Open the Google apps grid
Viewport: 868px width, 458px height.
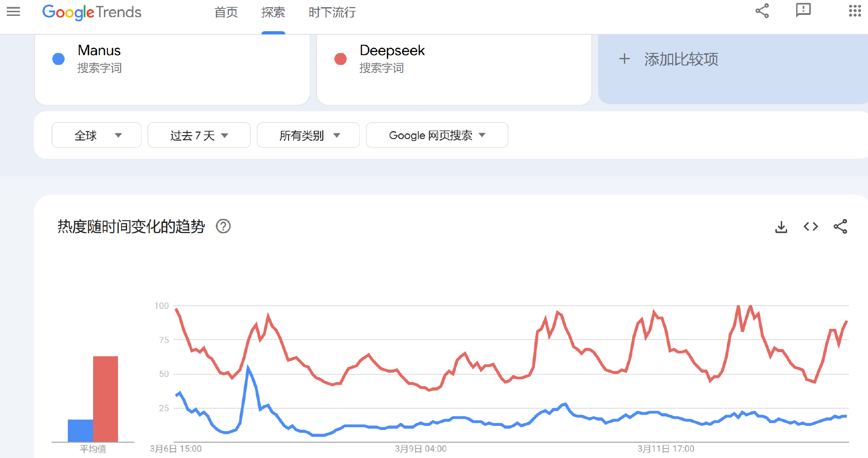(855, 11)
